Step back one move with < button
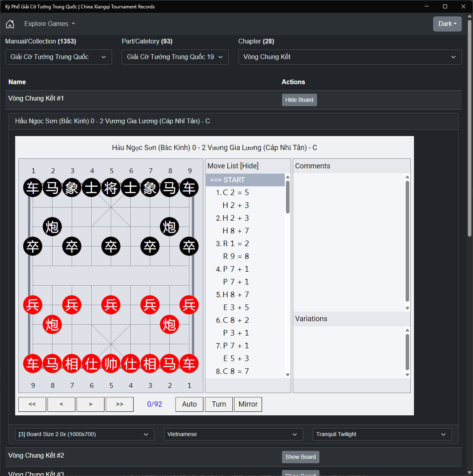 click(x=61, y=404)
